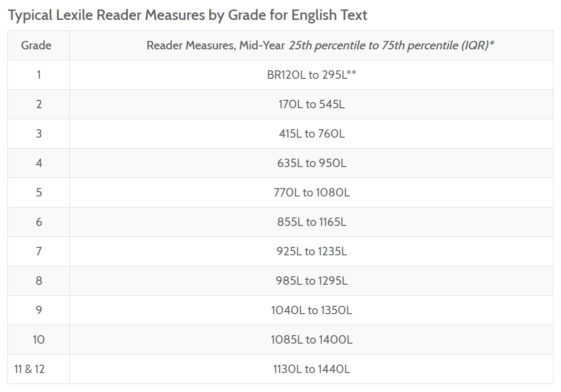Viewport: 561px width, 392px height.
Task: Select the grade "8" row label
Action: click(38, 281)
